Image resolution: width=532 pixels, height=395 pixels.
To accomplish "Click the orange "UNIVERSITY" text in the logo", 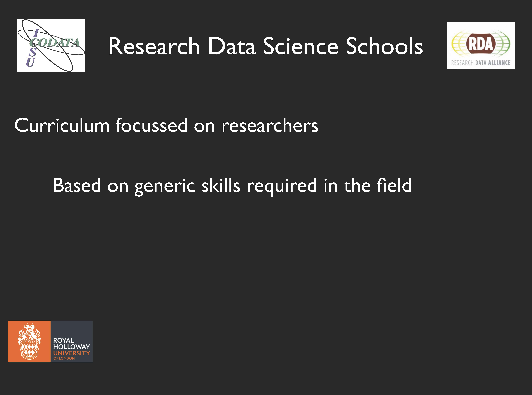I will click(72, 353).
